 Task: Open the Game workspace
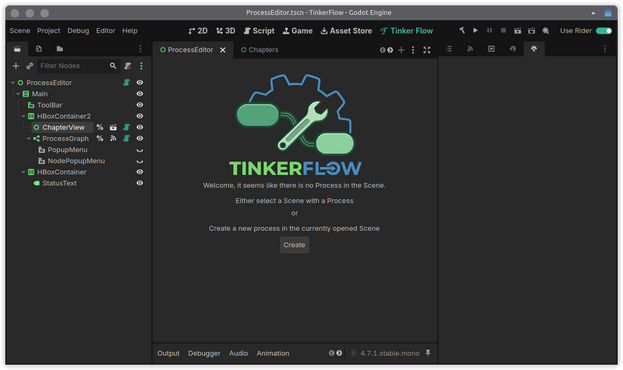click(297, 31)
